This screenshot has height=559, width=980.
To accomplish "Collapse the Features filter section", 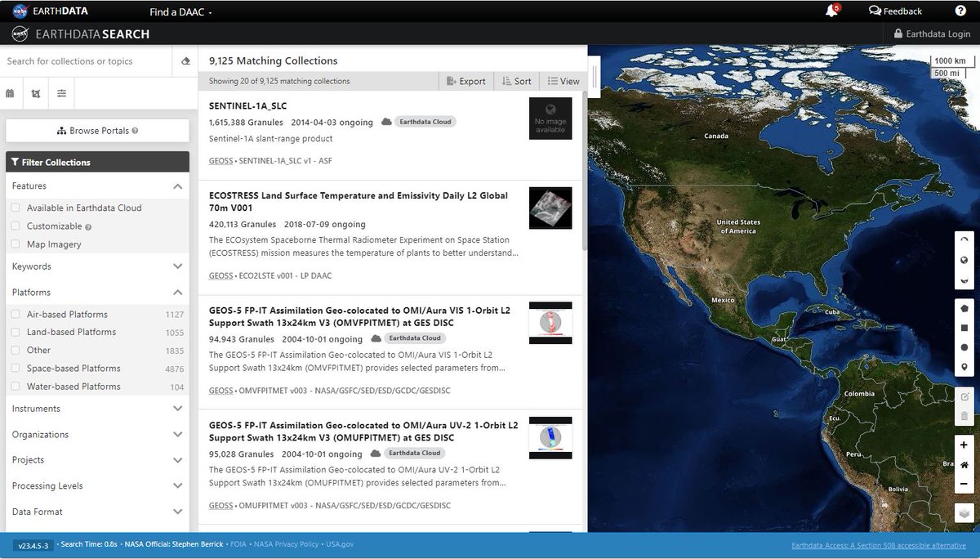I will coord(177,186).
